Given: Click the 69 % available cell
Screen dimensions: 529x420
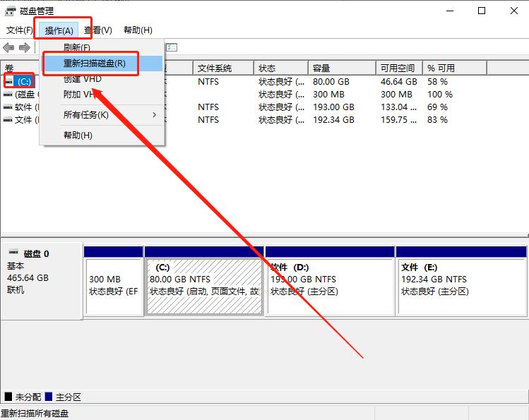Looking at the screenshot, I should coord(437,107).
